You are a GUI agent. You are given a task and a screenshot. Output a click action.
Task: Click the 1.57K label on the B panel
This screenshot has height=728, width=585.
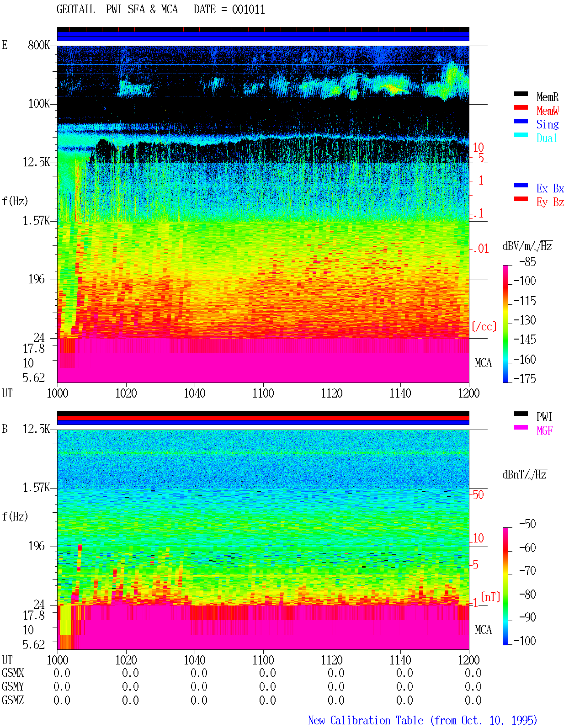click(36, 487)
